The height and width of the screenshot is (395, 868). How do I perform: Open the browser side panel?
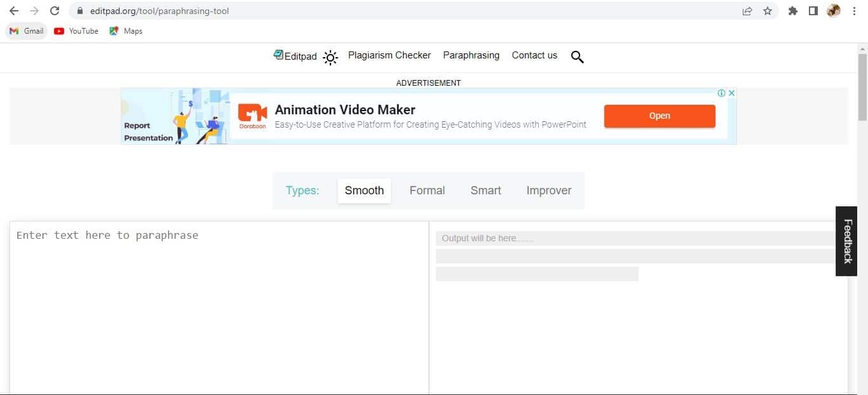813,11
